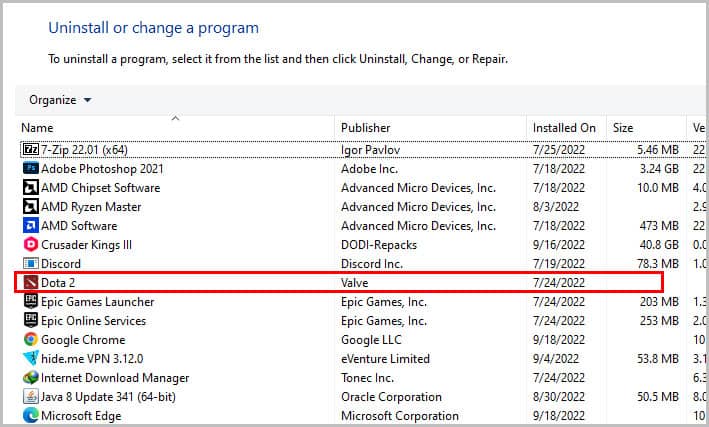Click the Adobe Photoshop 2021 icon
Viewport: 709px width, 427px height.
point(31,168)
